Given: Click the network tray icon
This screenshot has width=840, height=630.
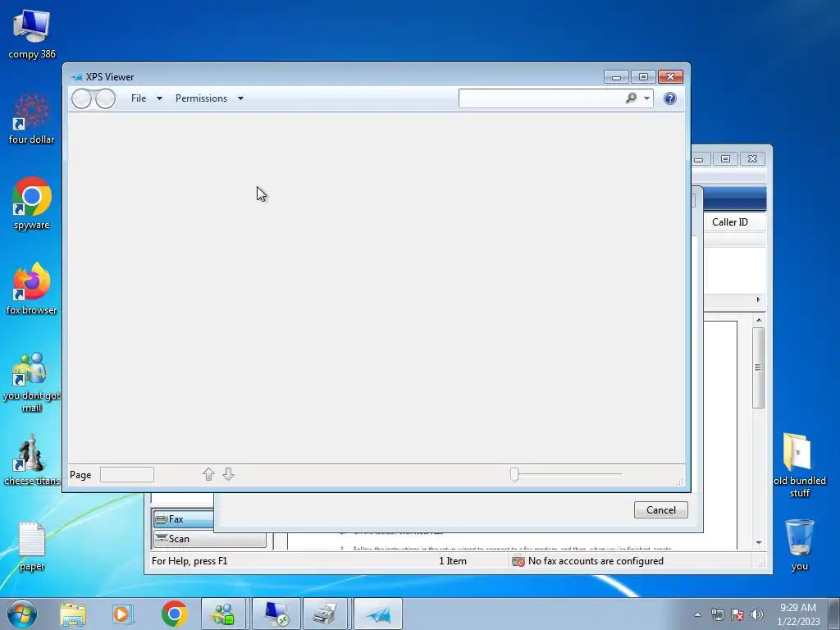Looking at the screenshot, I should (x=717, y=614).
